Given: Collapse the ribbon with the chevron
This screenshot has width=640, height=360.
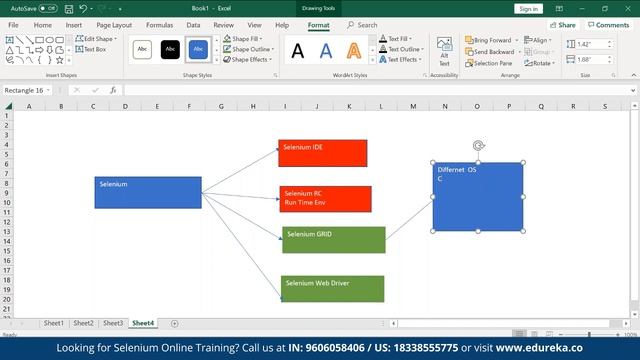Looking at the screenshot, I should [633, 75].
